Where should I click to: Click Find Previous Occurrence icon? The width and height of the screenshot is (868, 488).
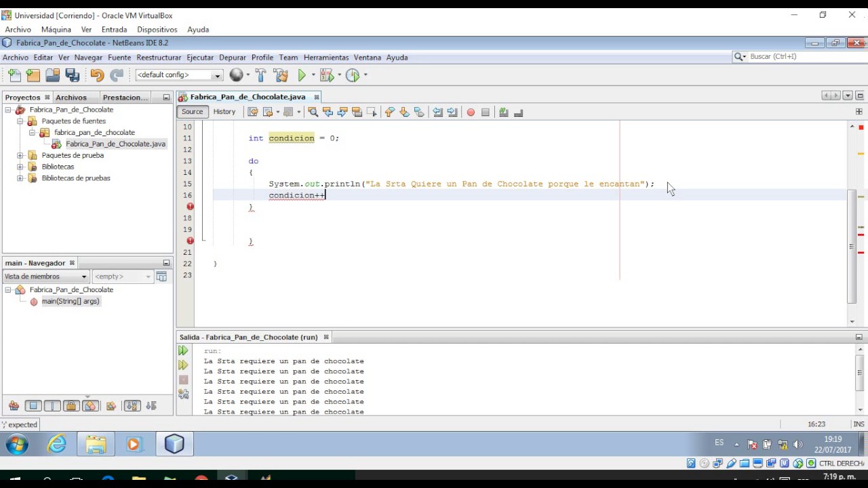tap(328, 112)
